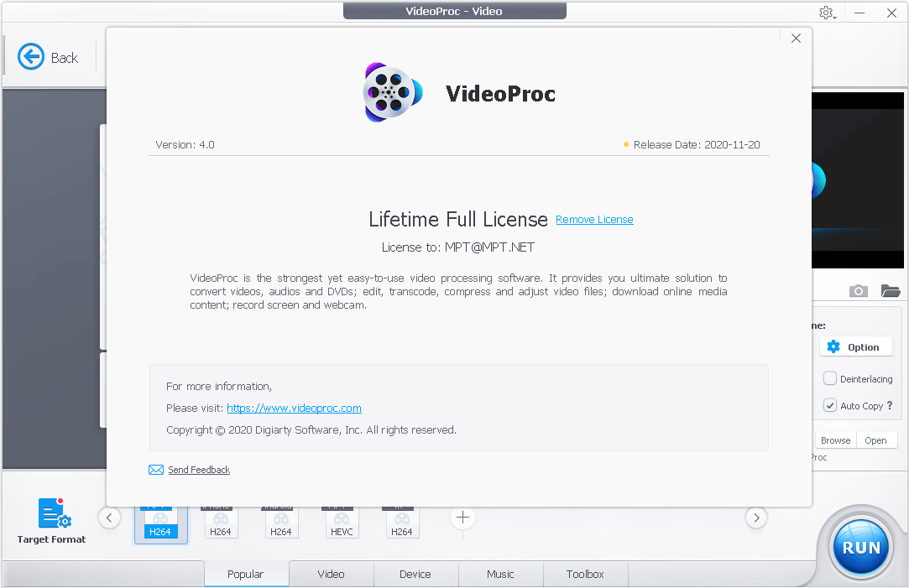Click the Release Date: 2020-11-20 text
The image size is (909, 588).
(697, 145)
